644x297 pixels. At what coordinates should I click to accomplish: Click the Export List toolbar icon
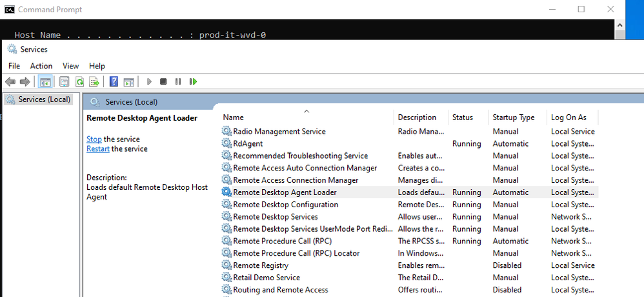tap(94, 82)
